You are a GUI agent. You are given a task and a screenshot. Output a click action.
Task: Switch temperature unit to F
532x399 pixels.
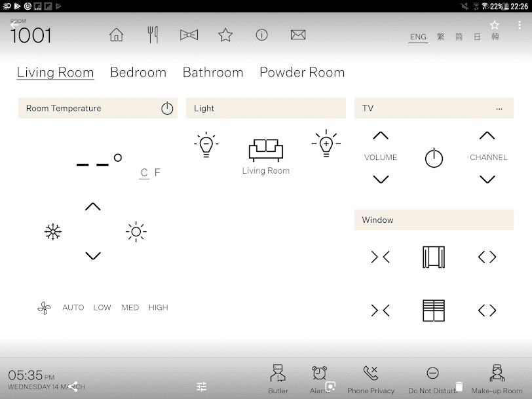(157, 172)
